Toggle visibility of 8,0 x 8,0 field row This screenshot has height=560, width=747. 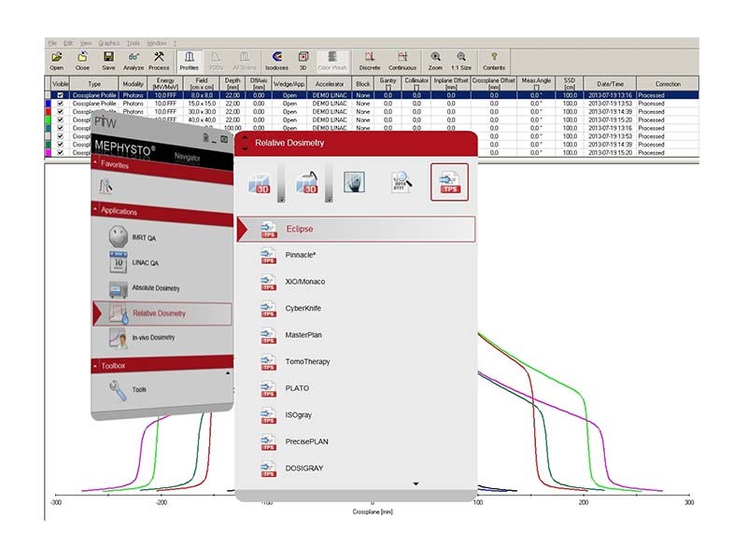(x=60, y=95)
